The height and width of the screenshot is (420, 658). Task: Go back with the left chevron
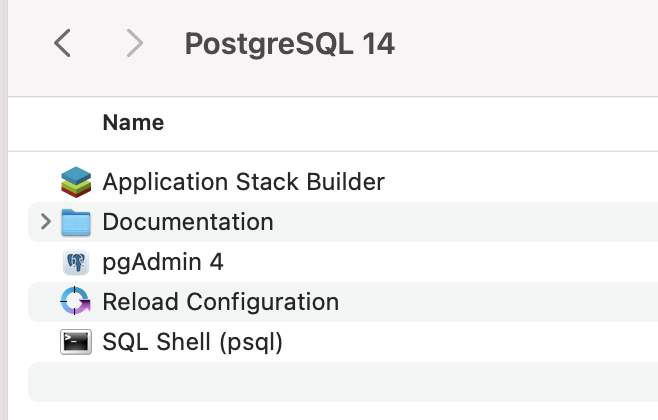[62, 43]
